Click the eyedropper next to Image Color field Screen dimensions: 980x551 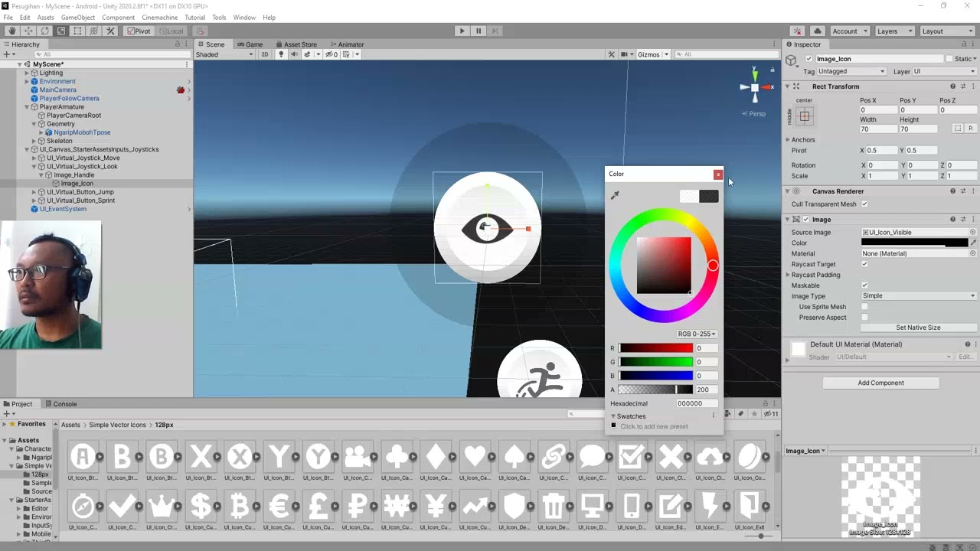973,243
